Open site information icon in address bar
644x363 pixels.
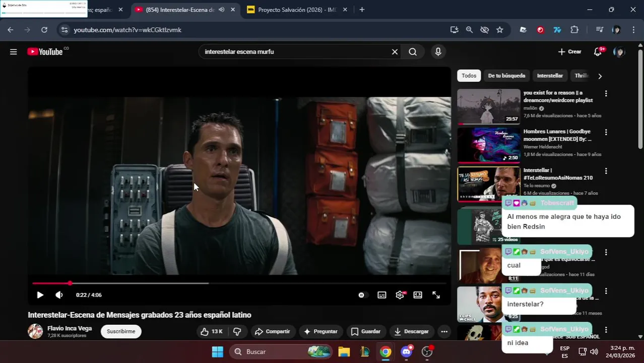click(64, 30)
